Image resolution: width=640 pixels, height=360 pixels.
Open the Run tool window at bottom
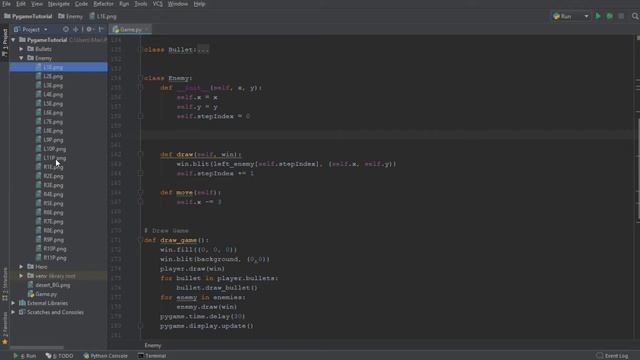[24, 356]
